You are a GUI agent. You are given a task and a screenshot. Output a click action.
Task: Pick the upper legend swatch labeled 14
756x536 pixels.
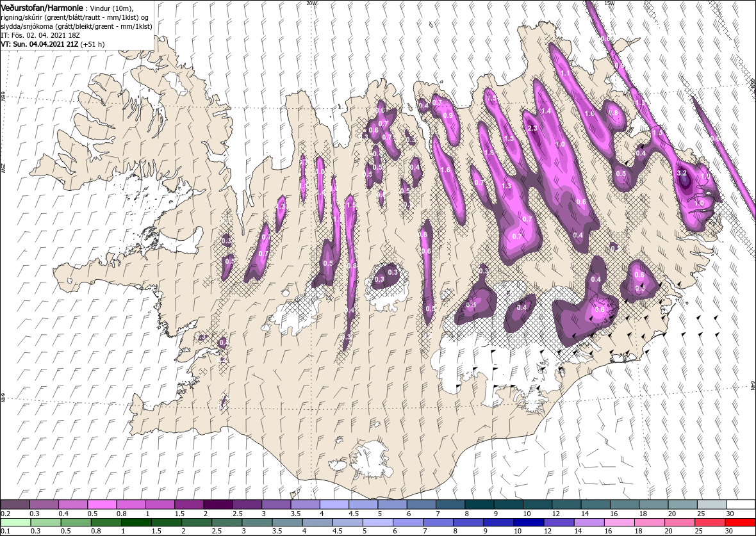(x=595, y=505)
